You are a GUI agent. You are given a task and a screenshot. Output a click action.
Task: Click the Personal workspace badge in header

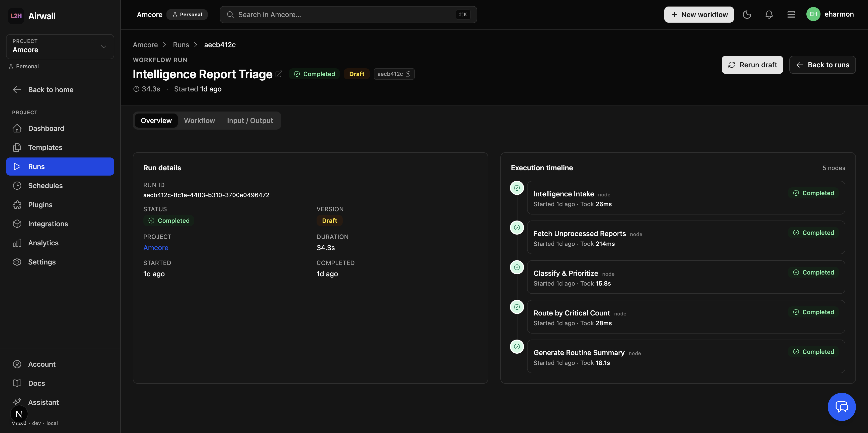(x=187, y=15)
